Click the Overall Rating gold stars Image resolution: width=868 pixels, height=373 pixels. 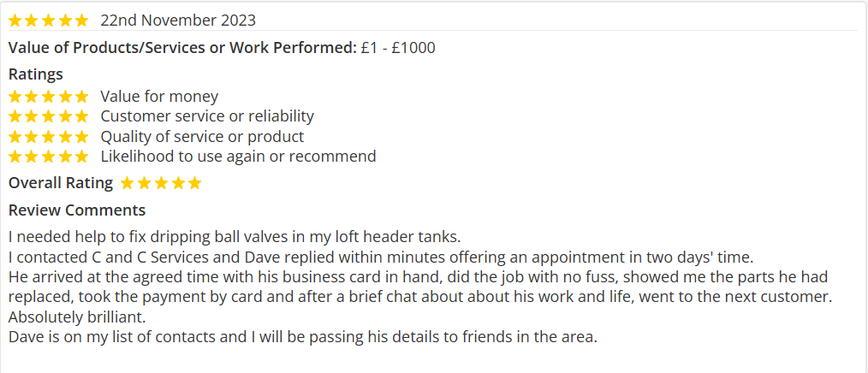(161, 183)
